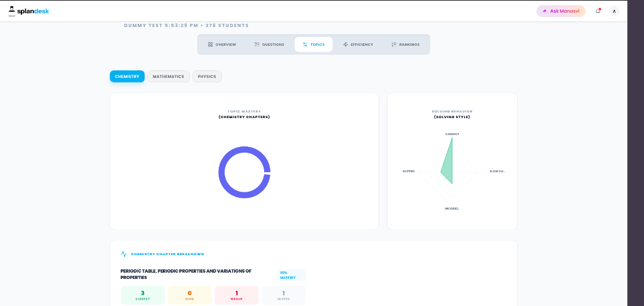The height and width of the screenshot is (306, 644).
Task: Switch subject to Mathematics
Action: 169,76
